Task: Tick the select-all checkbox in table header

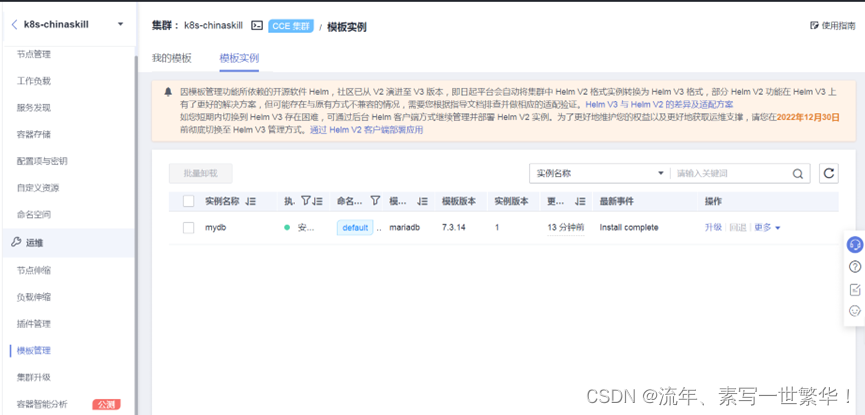Action: point(189,201)
